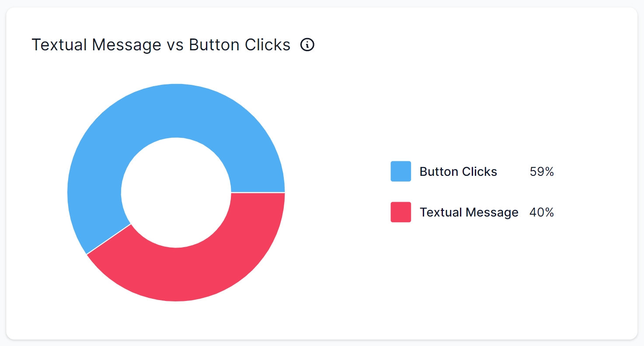Click the word "Message" in the chart heading

point(126,45)
